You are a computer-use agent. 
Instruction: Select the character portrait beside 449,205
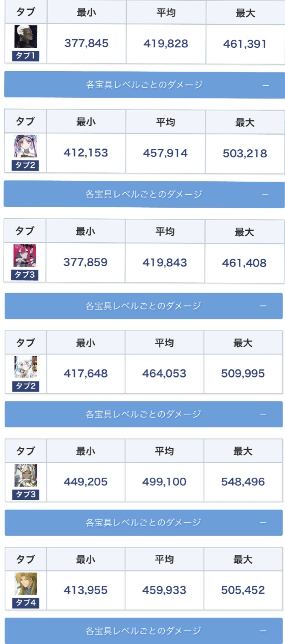coord(26,476)
